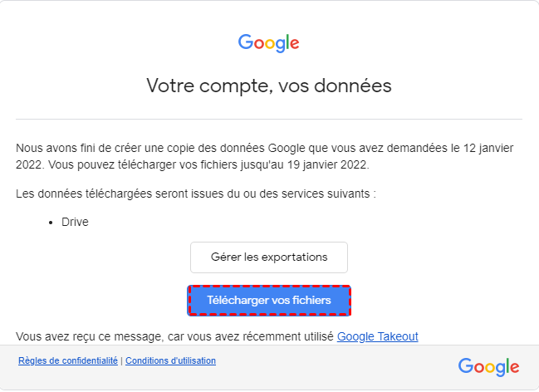Click the blue G of the top logo
539x392 pixels.
coord(245,42)
